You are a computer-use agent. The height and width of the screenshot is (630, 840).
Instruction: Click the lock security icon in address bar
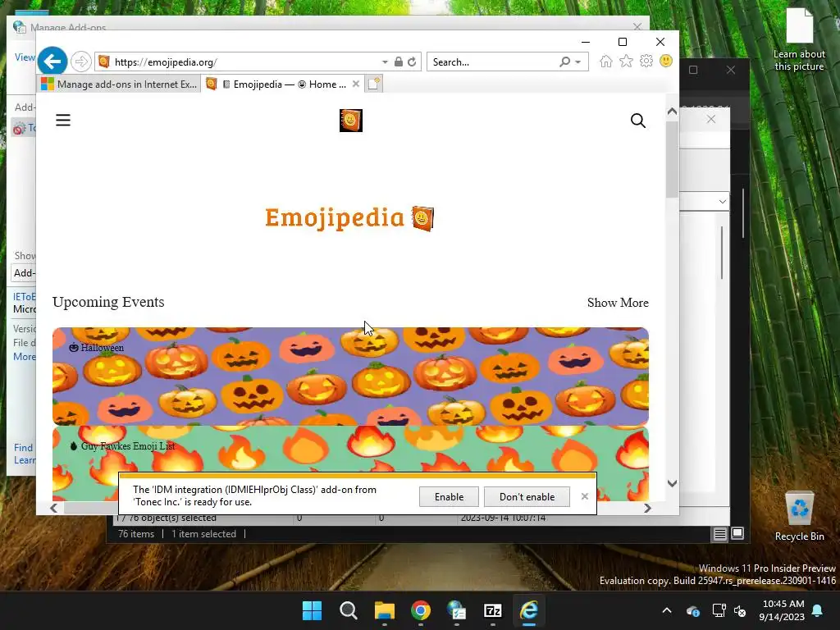[x=399, y=62]
